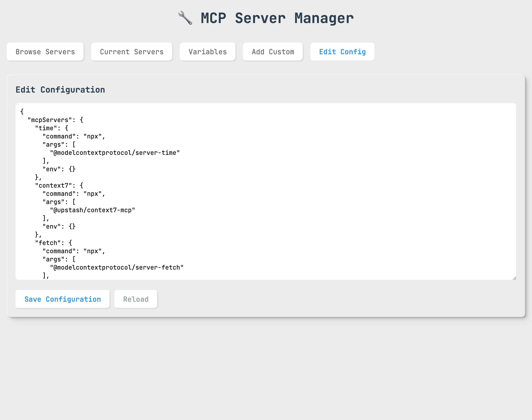Switch to the Browse Servers tab
This screenshot has width=532, height=420.
(x=45, y=52)
